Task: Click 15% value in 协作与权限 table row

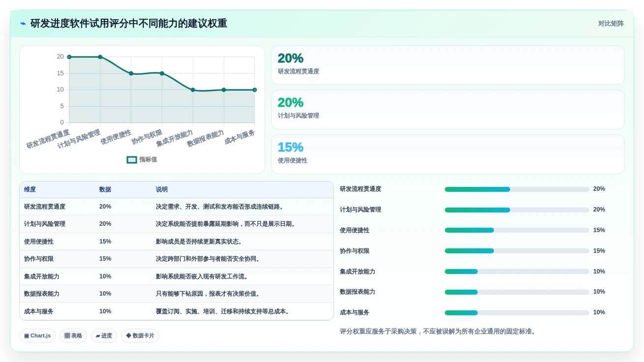Action: click(x=105, y=259)
